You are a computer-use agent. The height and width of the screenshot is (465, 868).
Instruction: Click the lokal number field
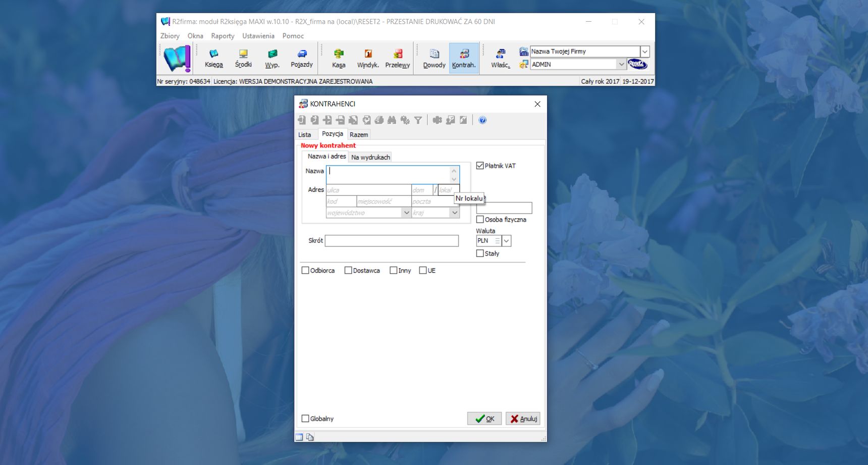coord(448,190)
